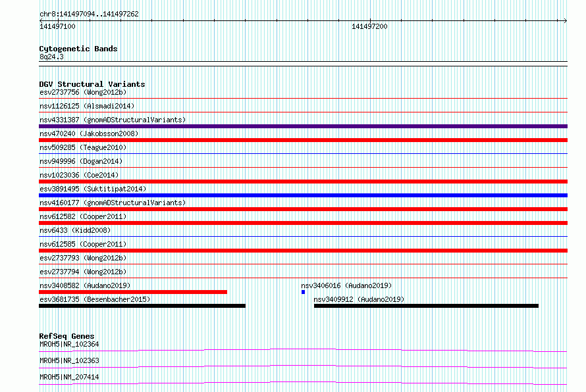Viewport: 586px width, 392px height.
Task: Click the 141497100 ruler coordinate
Action: (x=57, y=26)
